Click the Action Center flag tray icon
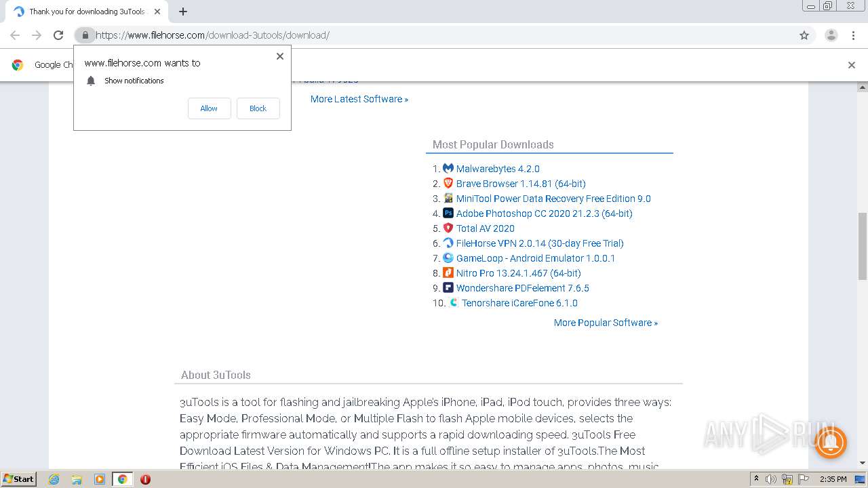868x488 pixels. click(x=804, y=479)
